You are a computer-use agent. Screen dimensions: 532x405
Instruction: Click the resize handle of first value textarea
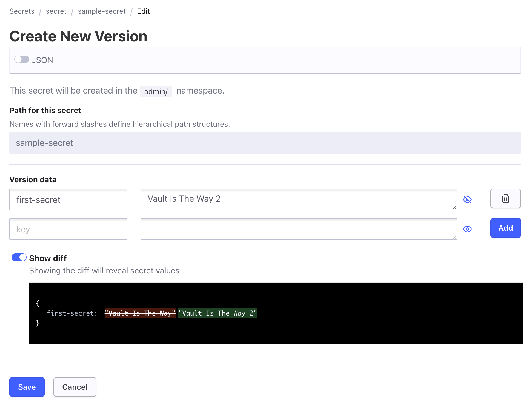pos(454,208)
